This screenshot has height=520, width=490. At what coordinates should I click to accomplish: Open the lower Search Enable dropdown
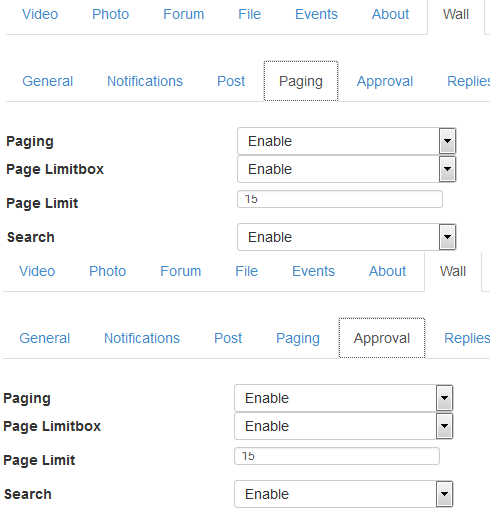coord(344,494)
